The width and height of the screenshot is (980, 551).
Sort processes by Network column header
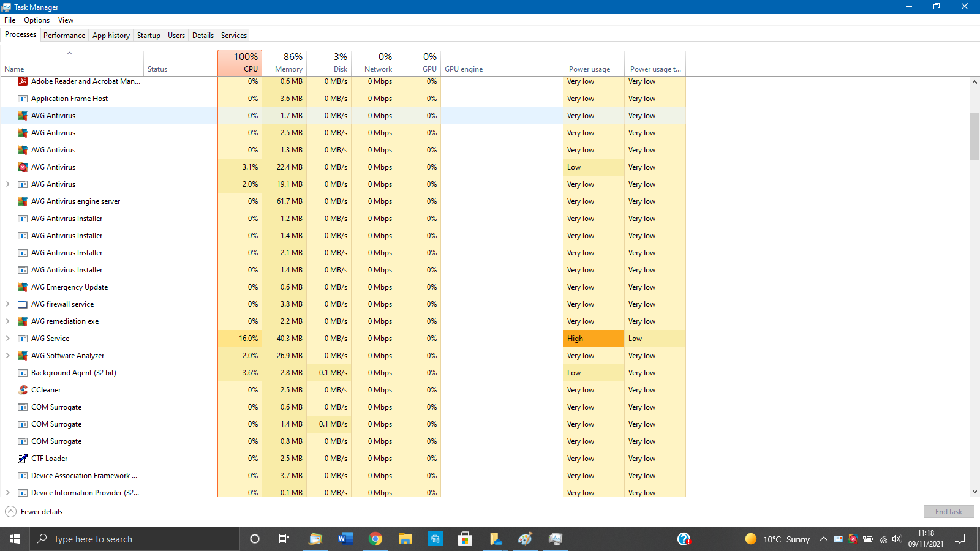[x=374, y=63]
